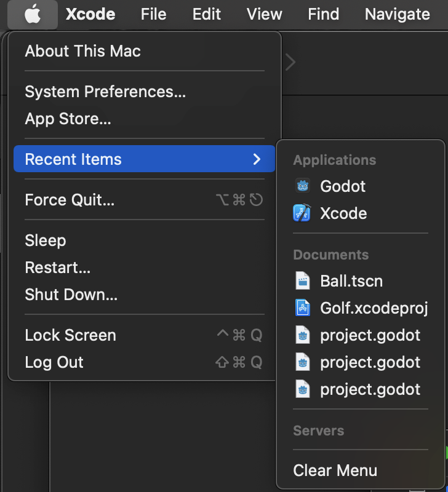Open the Xcode application menu
This screenshot has height=492, width=448.
coord(90,15)
